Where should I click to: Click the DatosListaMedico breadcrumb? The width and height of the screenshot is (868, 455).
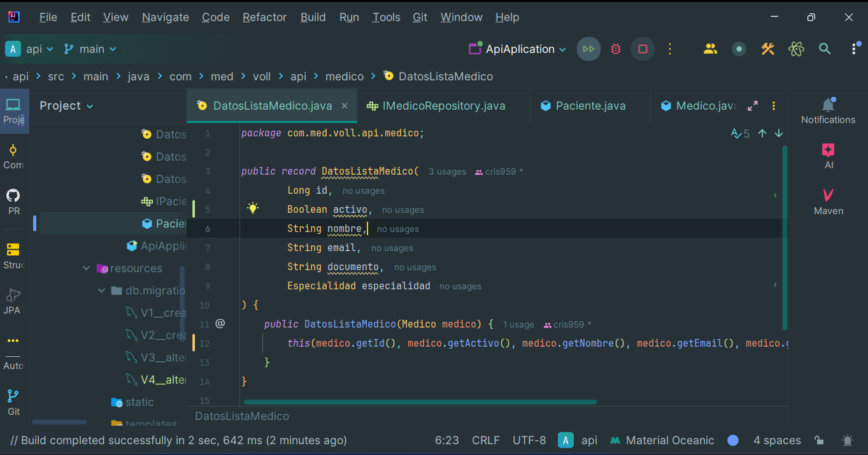[x=438, y=76]
